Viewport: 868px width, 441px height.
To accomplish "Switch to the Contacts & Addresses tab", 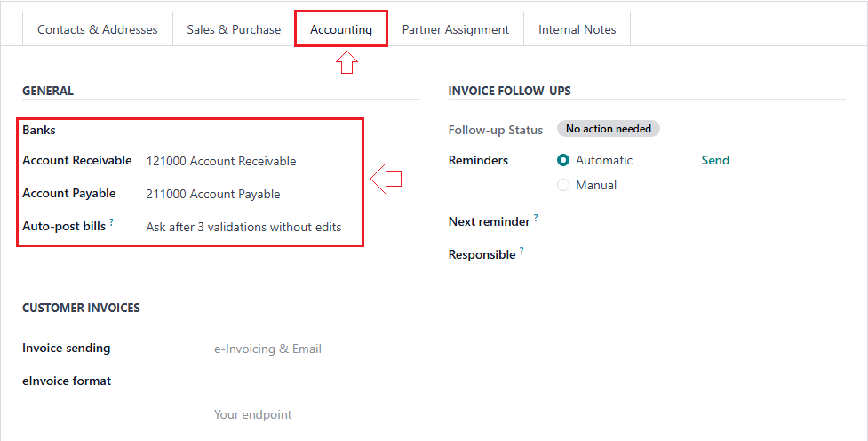I will pyautogui.click(x=97, y=29).
